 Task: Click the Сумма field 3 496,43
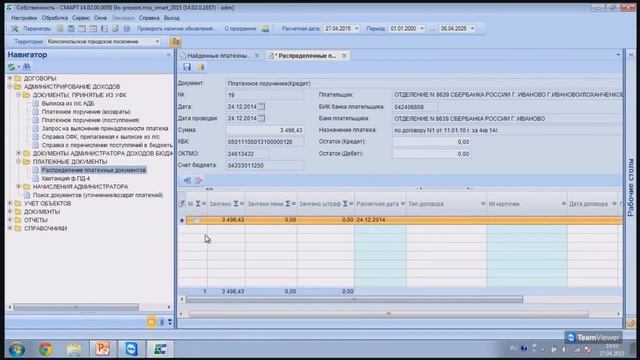[264, 130]
